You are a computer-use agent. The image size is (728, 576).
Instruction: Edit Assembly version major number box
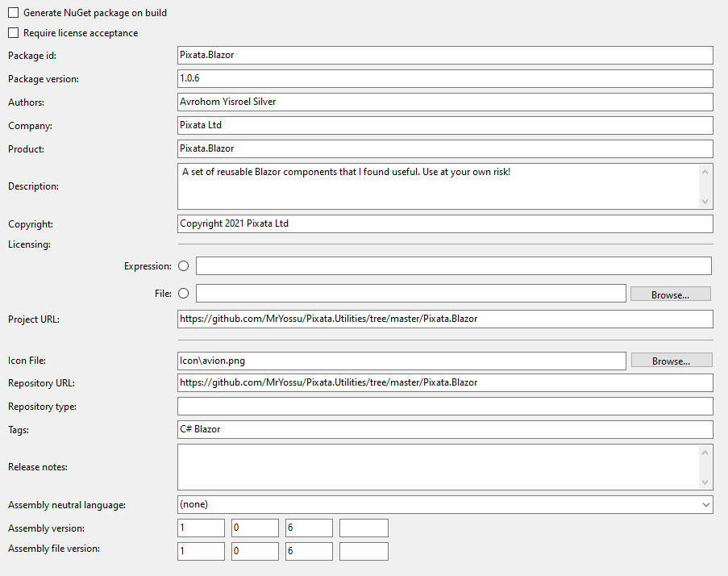point(201,528)
